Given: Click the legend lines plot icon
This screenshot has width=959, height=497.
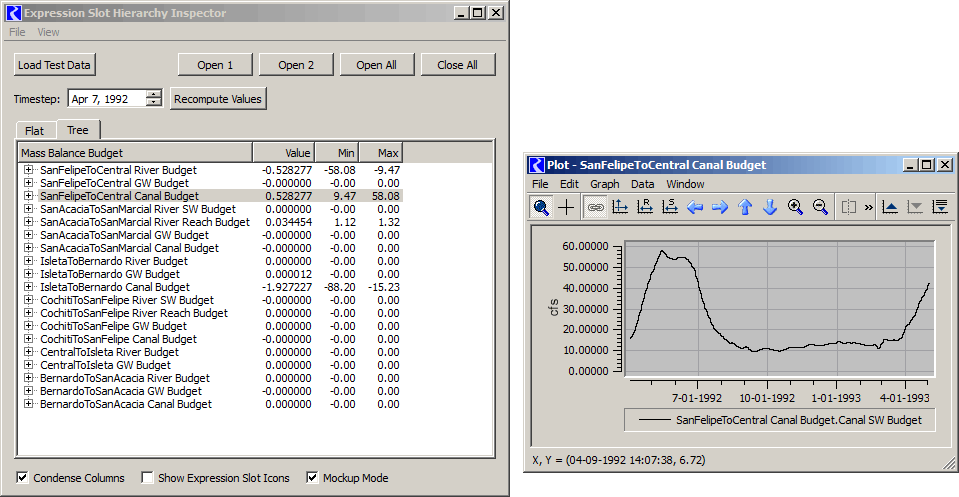Looking at the screenshot, I should click(940, 207).
